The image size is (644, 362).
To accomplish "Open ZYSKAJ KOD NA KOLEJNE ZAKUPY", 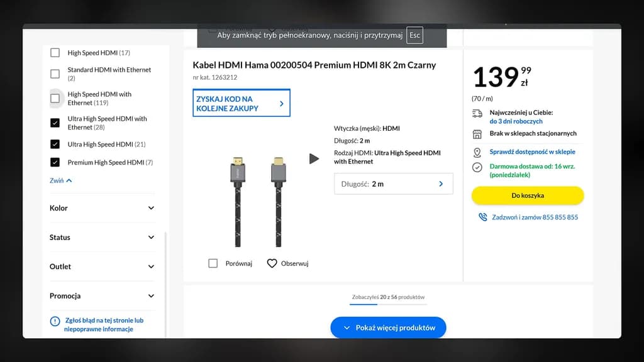I will pos(241,102).
